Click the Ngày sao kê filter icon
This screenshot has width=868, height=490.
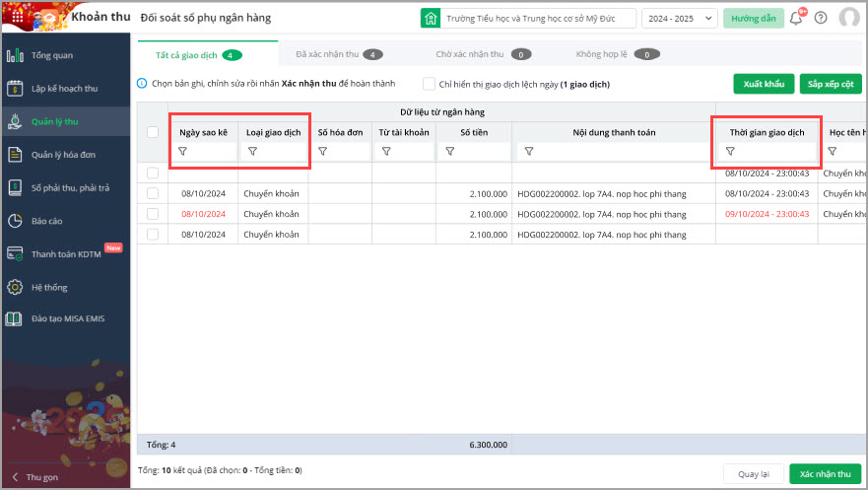(182, 151)
